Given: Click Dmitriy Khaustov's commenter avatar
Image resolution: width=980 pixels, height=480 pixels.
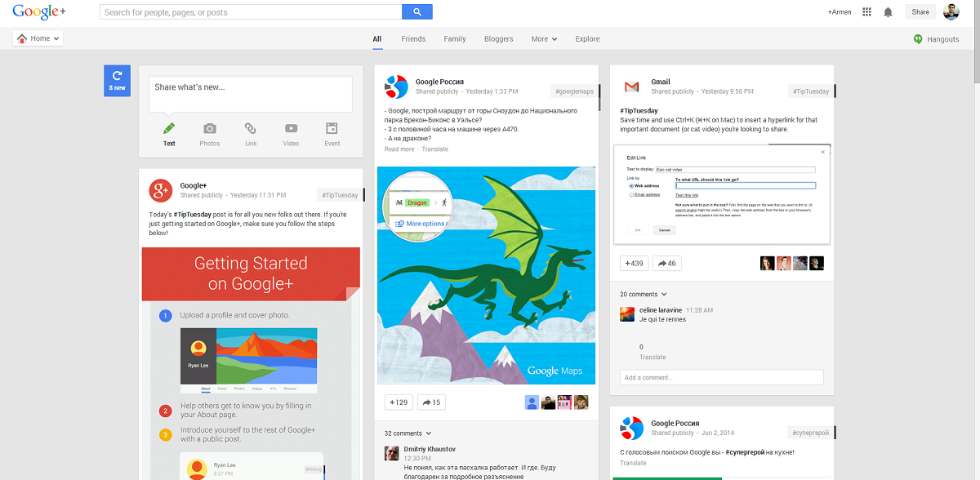Looking at the screenshot, I should pyautogui.click(x=392, y=453).
